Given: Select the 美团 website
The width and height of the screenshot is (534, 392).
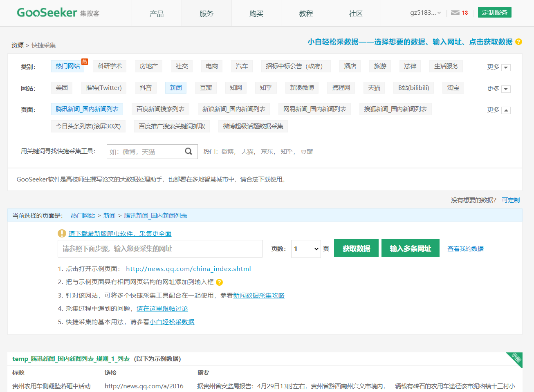Looking at the screenshot, I should [x=62, y=88].
